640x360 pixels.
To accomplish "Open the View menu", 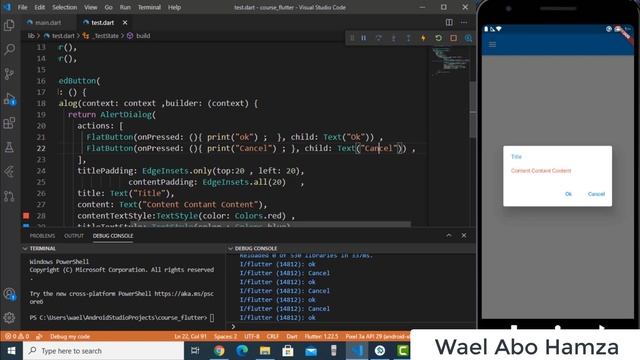I will pos(91,7).
